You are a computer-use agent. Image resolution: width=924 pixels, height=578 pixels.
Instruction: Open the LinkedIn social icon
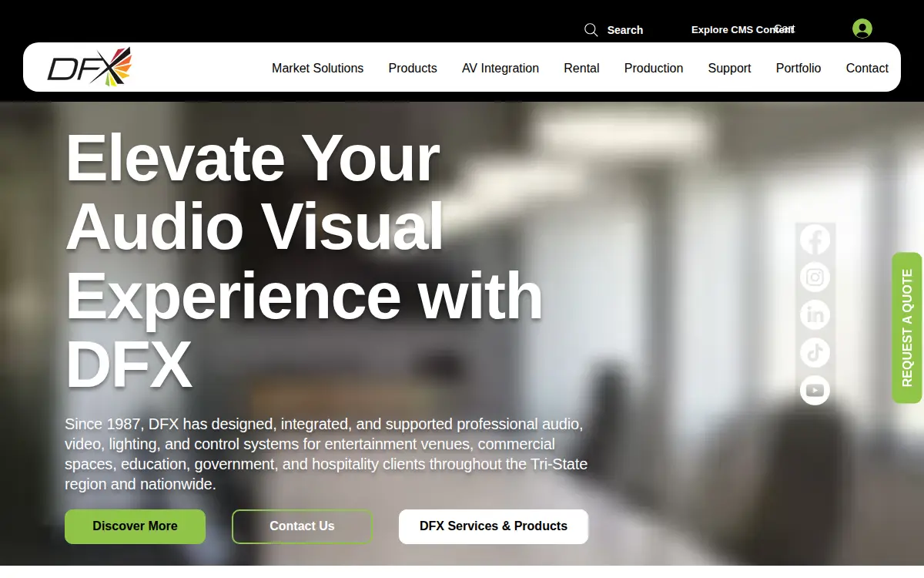815,314
